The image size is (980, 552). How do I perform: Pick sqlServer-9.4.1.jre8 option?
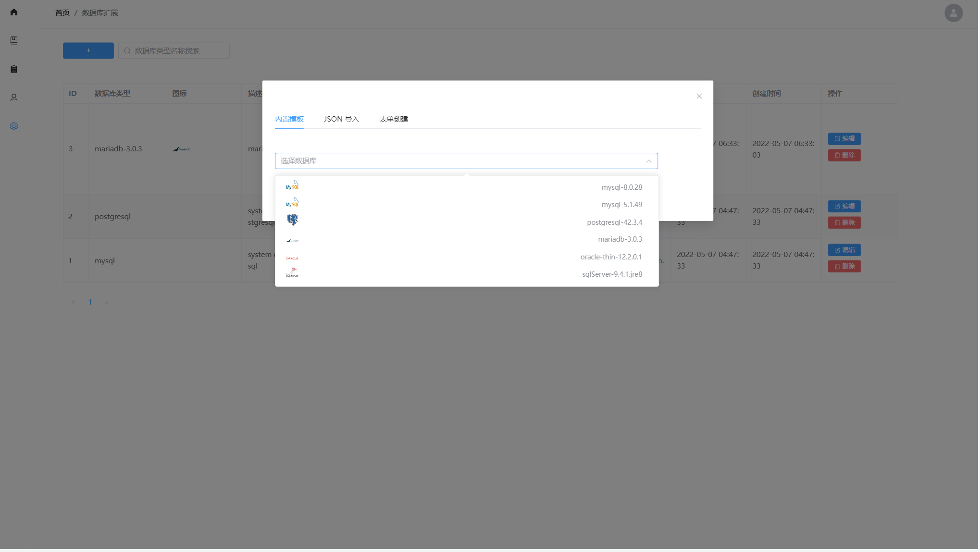click(x=612, y=274)
